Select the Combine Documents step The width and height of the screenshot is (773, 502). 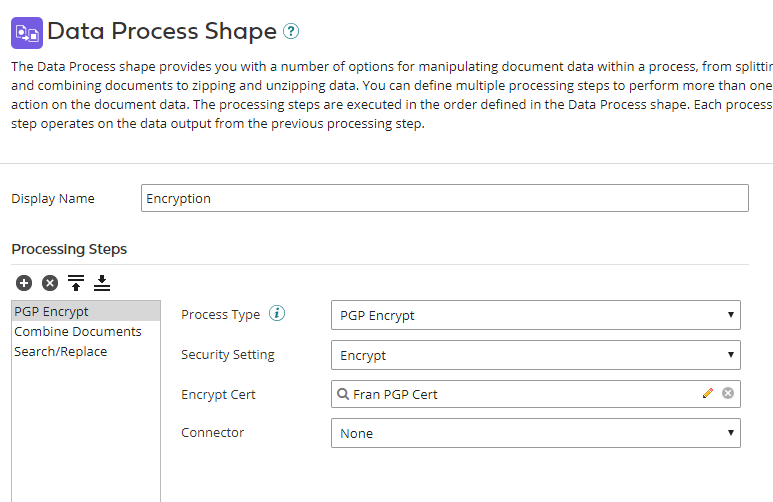click(x=78, y=331)
